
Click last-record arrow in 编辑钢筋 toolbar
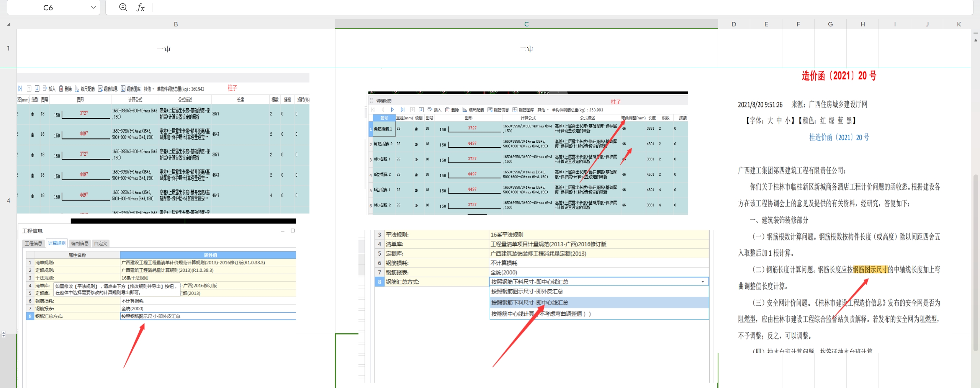[x=402, y=109]
